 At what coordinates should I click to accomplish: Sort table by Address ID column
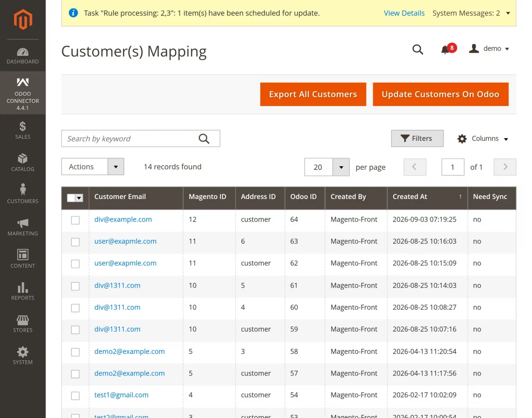(258, 197)
